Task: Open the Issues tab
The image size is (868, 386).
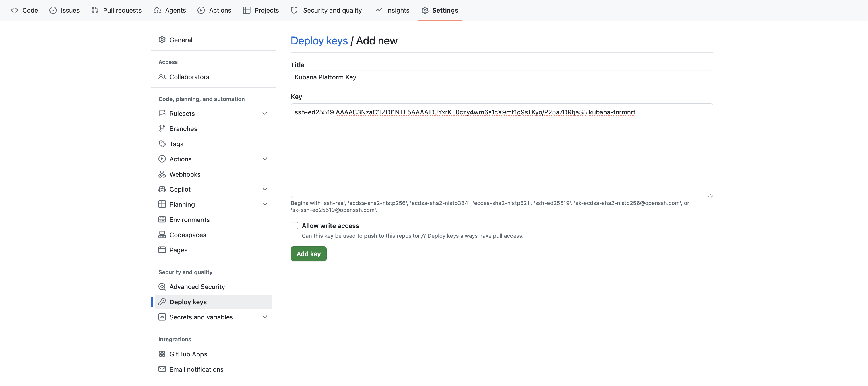Action: pyautogui.click(x=64, y=10)
